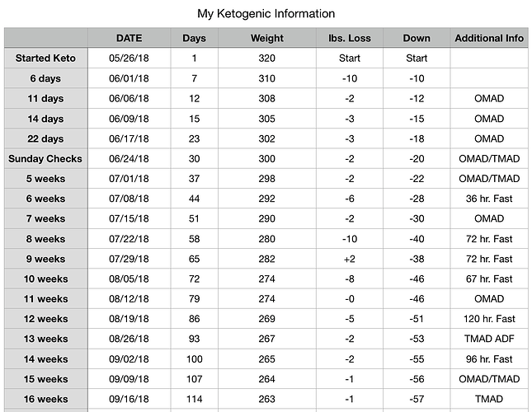
Task: Click the lbs. Loss column header
Action: 350,38
